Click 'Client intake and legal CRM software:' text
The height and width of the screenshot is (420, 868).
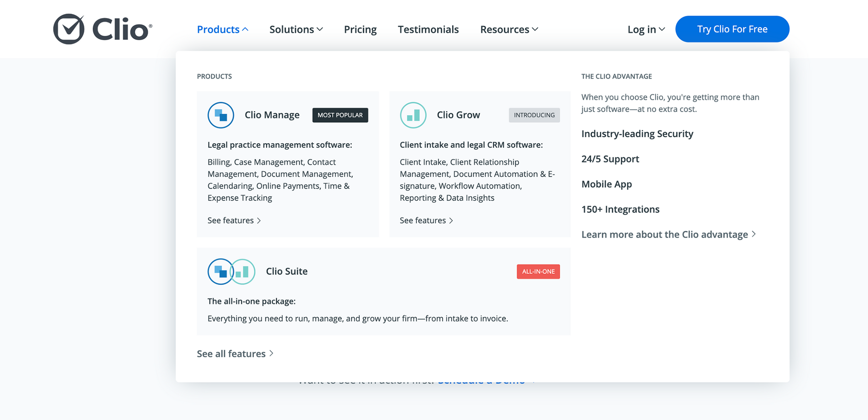(x=471, y=145)
